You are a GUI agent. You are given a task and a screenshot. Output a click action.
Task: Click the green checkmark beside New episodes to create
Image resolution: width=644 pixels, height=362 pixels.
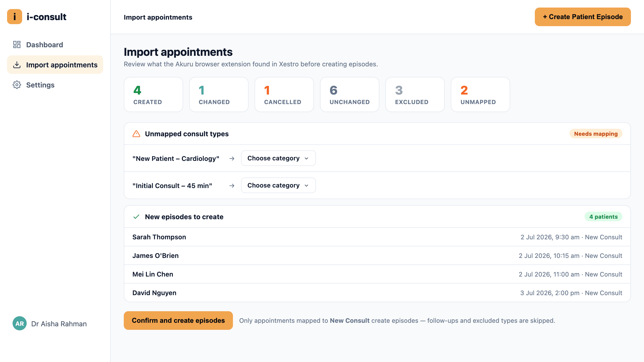pos(136,217)
